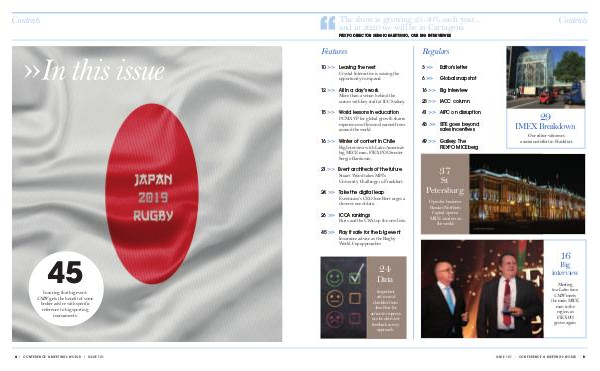Click the green smiley face icon
600x371 pixels.
point(334,277)
